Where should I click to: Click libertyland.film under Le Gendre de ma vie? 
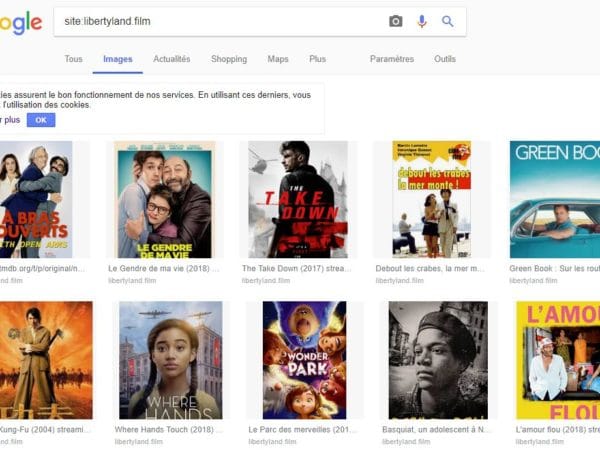point(132,280)
